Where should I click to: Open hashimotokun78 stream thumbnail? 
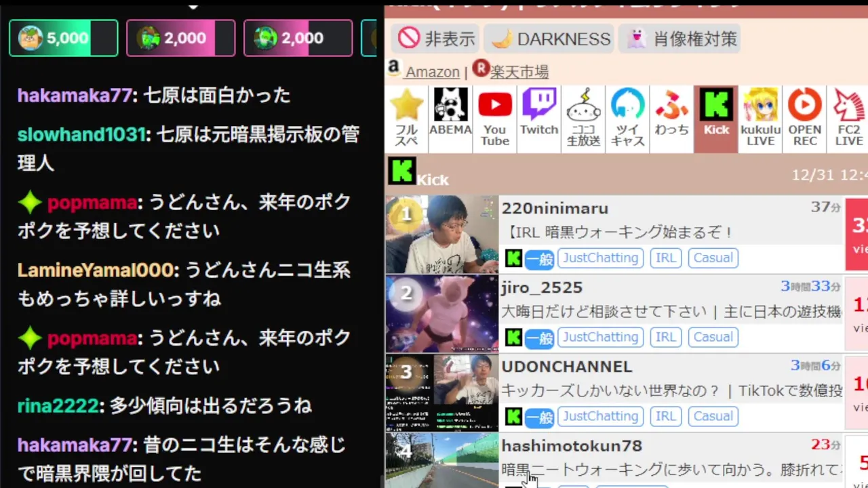(x=442, y=461)
